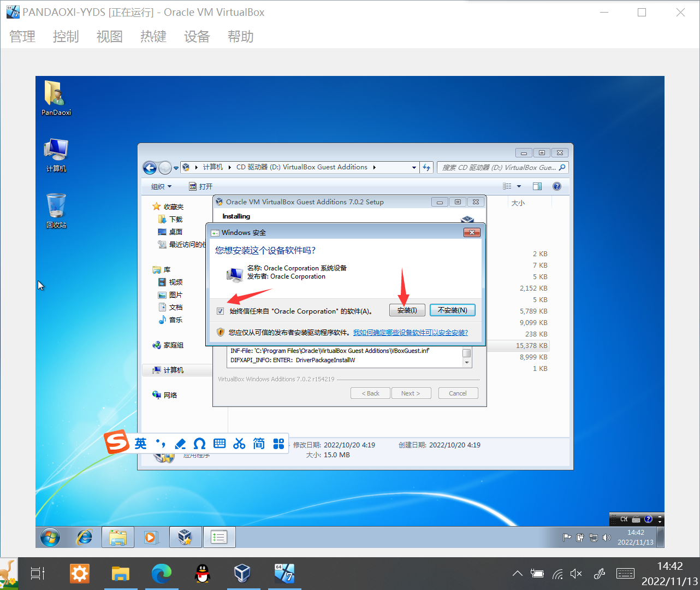Open the 视图 menu in VirtualBox
The height and width of the screenshot is (590, 700).
[x=110, y=37]
